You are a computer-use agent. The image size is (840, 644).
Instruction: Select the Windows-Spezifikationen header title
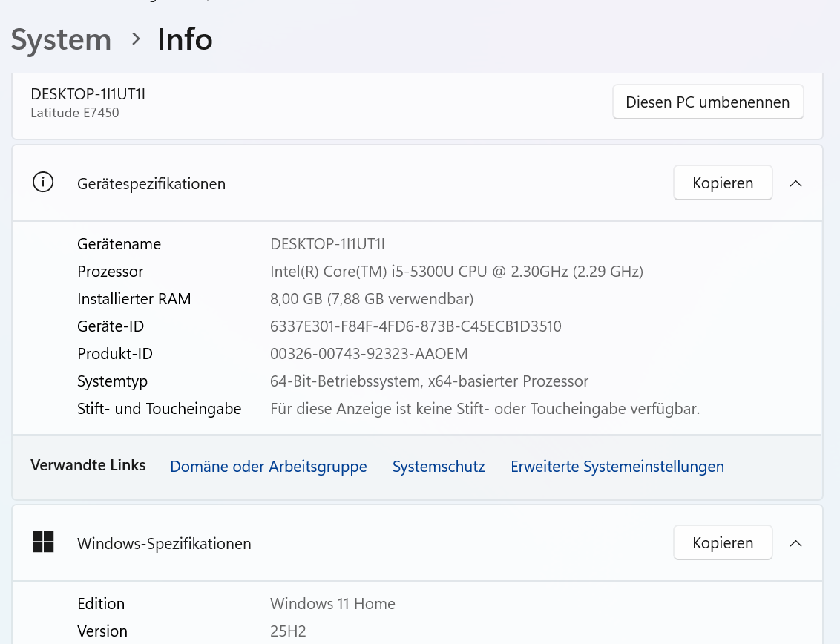coord(164,544)
